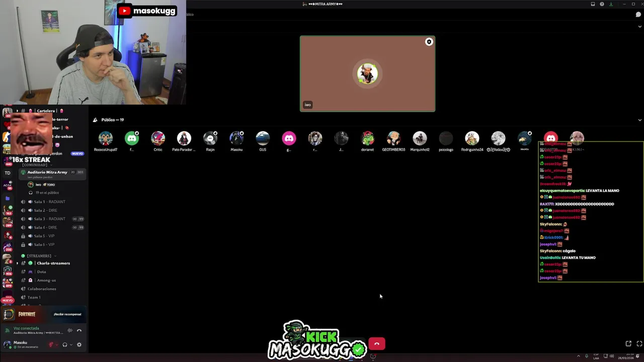Open GUS audience avatar

point(263,138)
